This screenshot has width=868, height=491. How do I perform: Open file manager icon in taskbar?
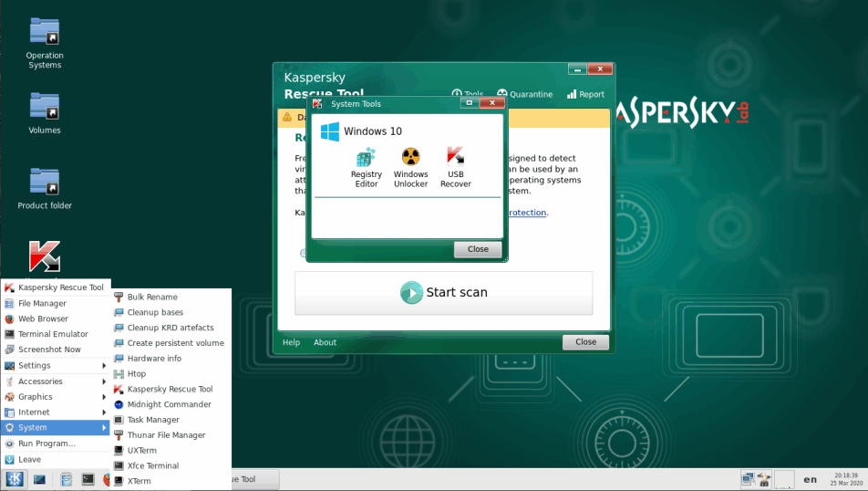[67, 479]
